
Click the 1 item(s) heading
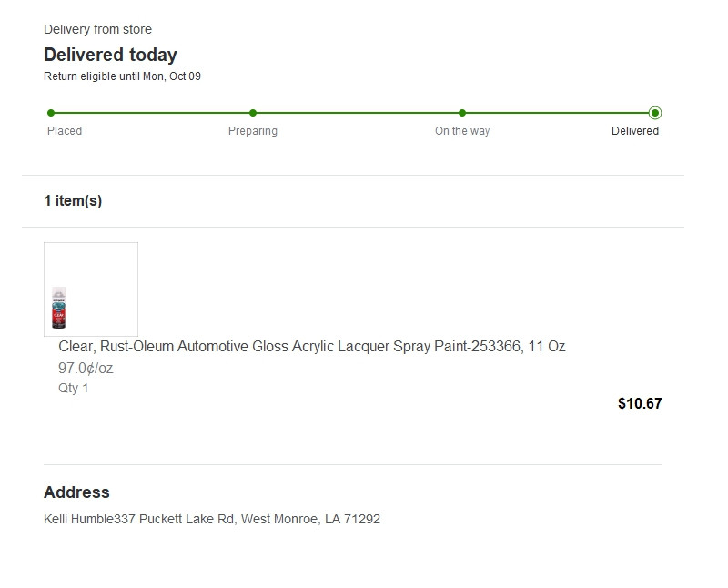pyautogui.click(x=73, y=201)
